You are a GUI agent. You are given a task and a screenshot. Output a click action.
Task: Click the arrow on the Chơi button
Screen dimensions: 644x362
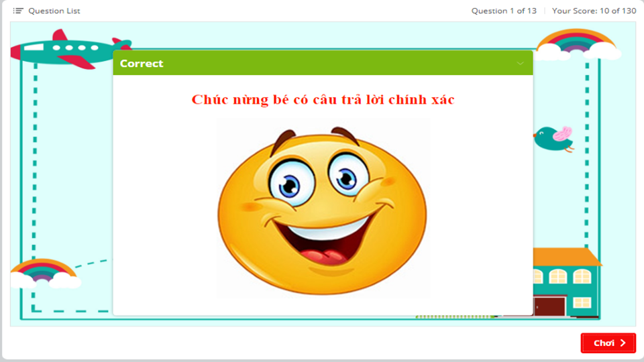point(623,343)
